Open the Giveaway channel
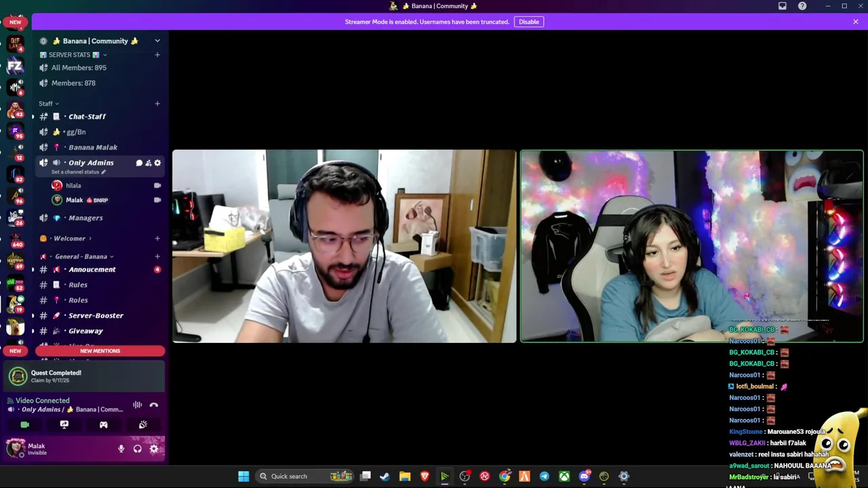Viewport: 868px width, 488px height. (x=100, y=331)
